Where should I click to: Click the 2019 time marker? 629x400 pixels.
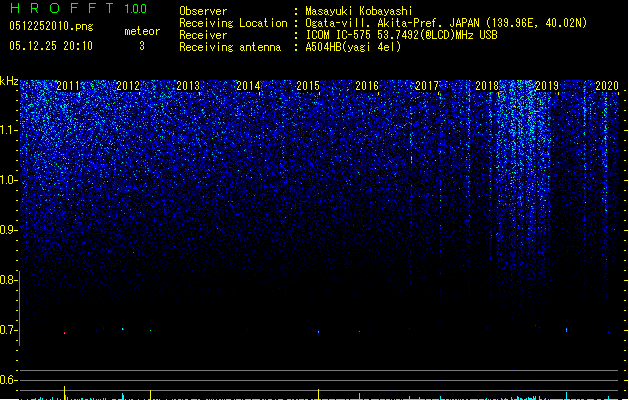pos(547,85)
